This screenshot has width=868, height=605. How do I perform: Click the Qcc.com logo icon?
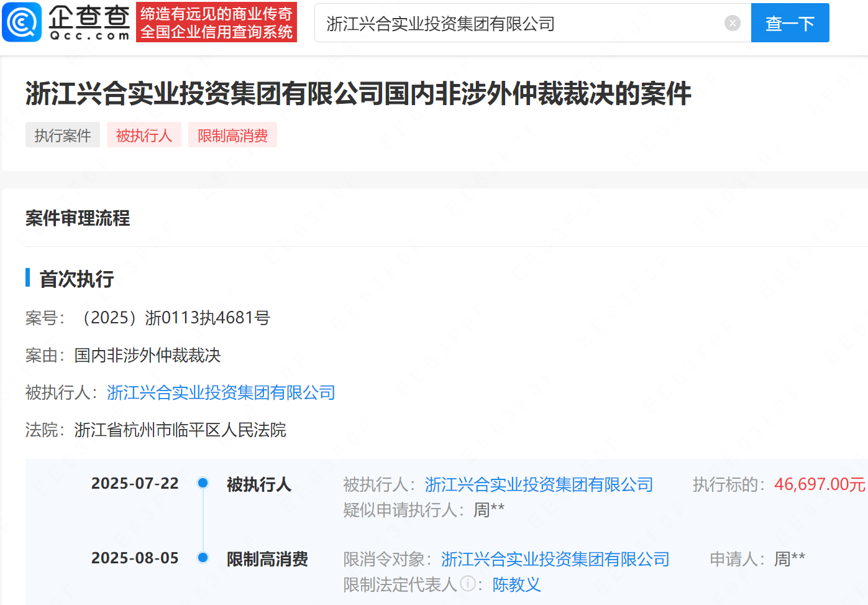pos(22,22)
